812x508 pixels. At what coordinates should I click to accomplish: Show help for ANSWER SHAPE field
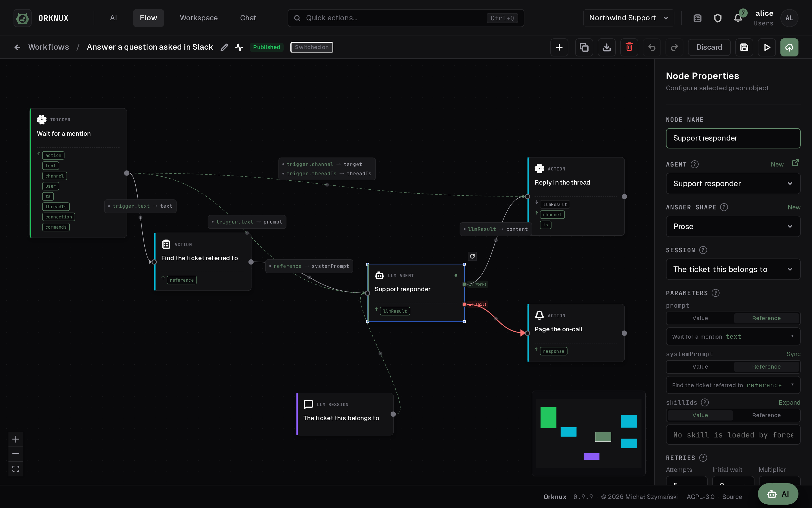coord(724,207)
